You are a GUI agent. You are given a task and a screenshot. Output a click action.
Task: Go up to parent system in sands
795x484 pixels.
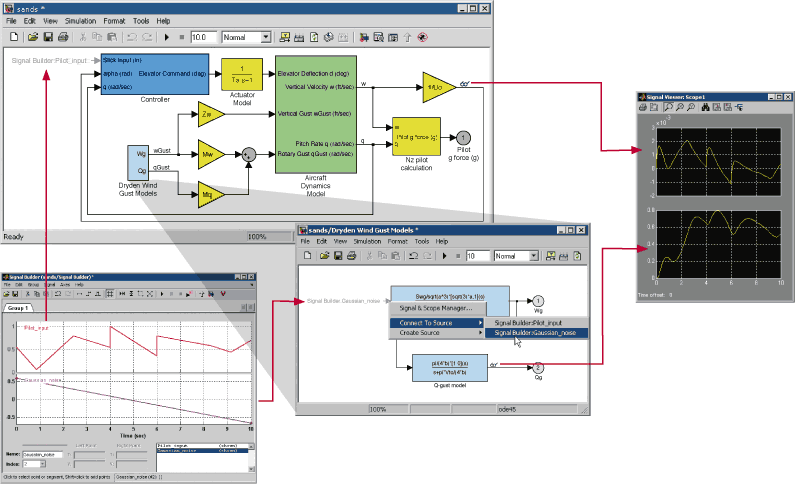click(407, 37)
